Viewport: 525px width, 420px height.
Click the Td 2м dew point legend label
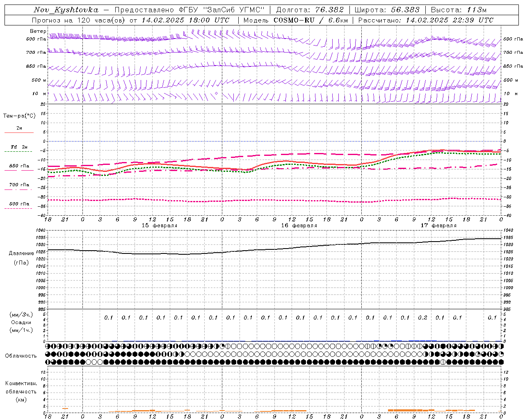click(19, 147)
